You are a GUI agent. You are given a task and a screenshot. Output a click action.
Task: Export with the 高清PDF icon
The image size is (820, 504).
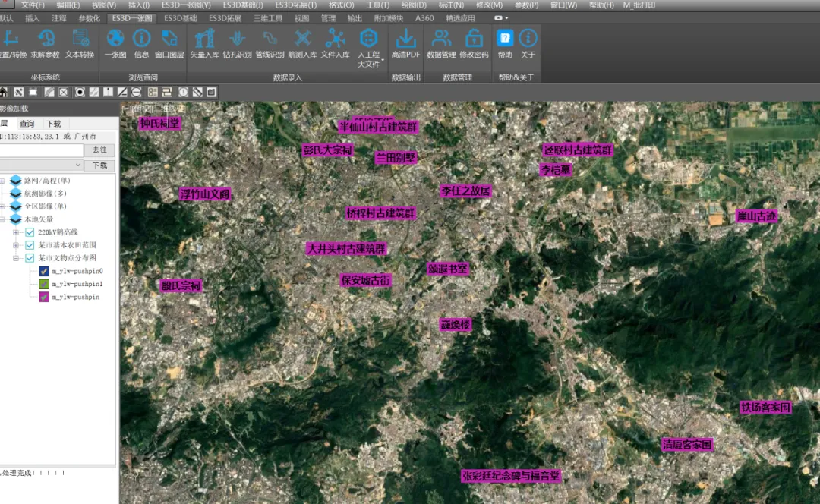tap(406, 39)
